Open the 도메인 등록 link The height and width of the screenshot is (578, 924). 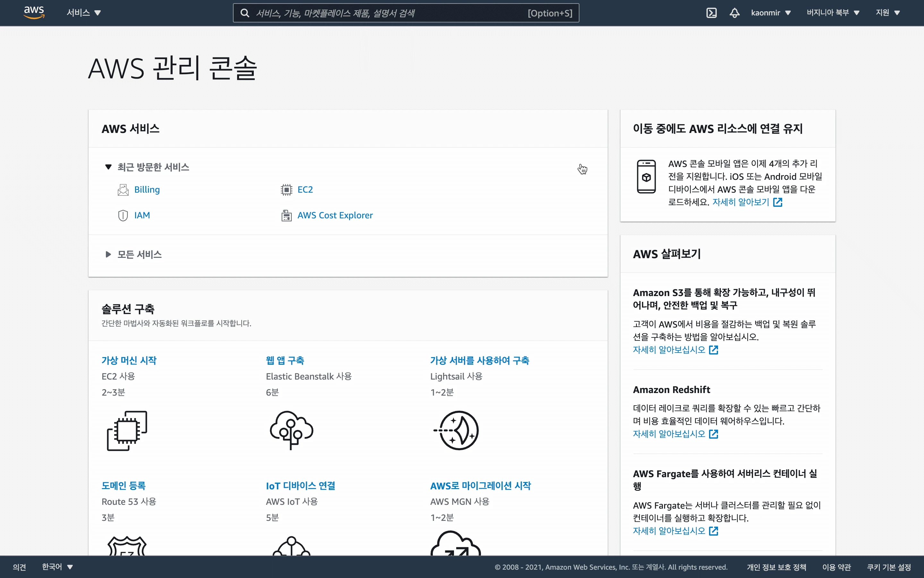click(123, 486)
